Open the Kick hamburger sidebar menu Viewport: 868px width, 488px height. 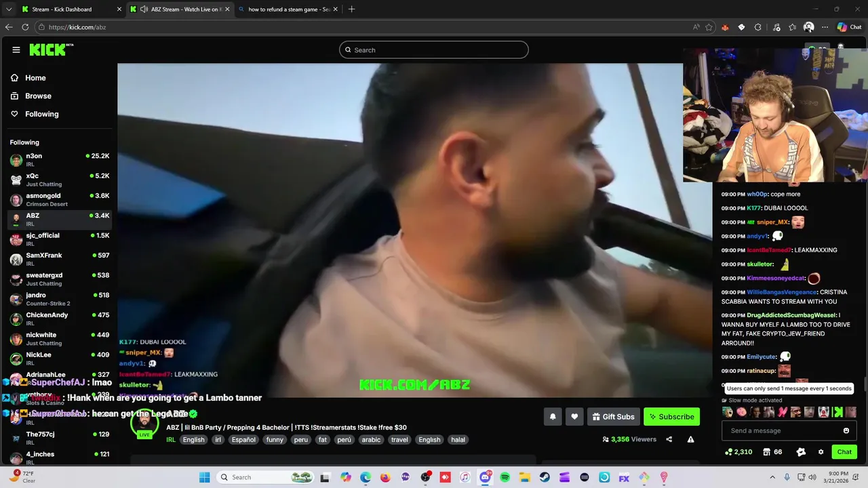tap(16, 49)
